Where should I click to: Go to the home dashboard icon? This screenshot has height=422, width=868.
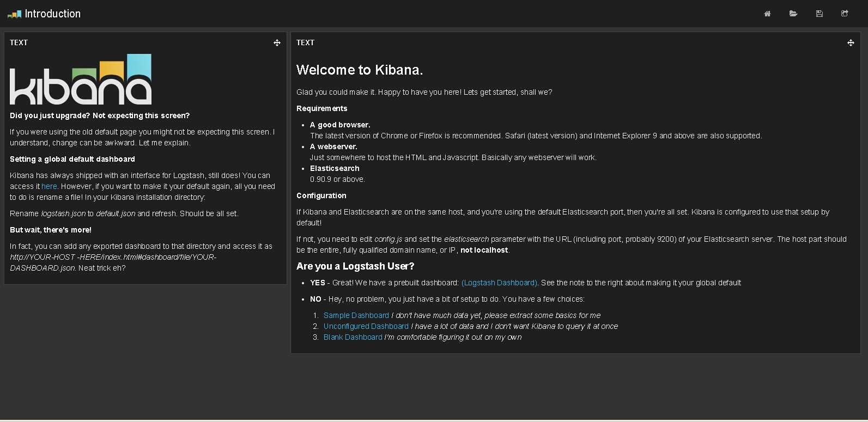tap(767, 14)
